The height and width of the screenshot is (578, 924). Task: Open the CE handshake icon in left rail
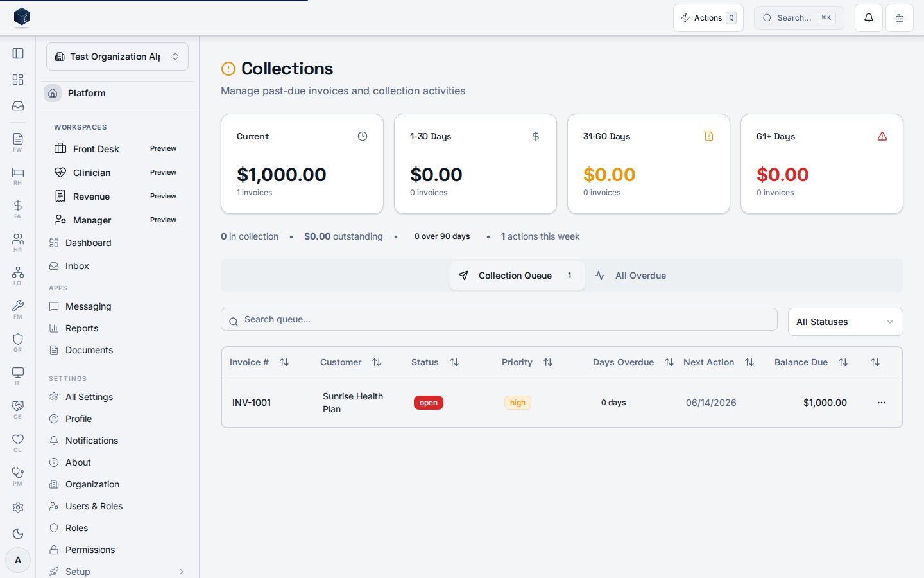point(18,408)
